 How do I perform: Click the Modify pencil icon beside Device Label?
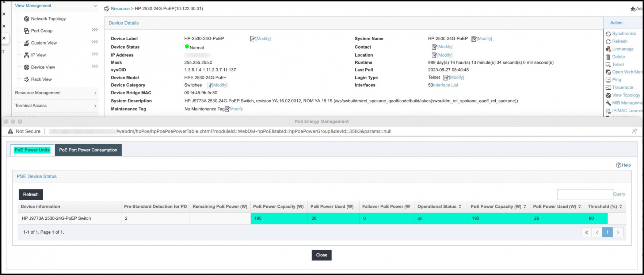(x=252, y=38)
